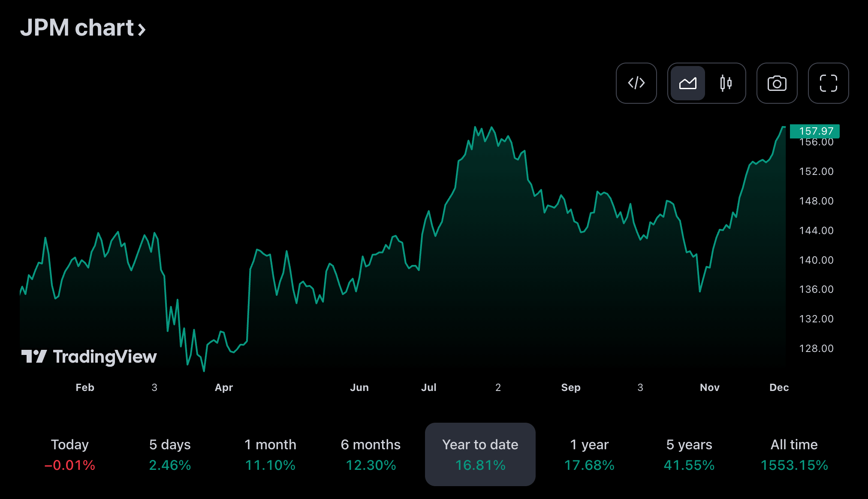Click the 140.00 price axis label
Image resolution: width=868 pixels, height=499 pixels.
click(816, 260)
